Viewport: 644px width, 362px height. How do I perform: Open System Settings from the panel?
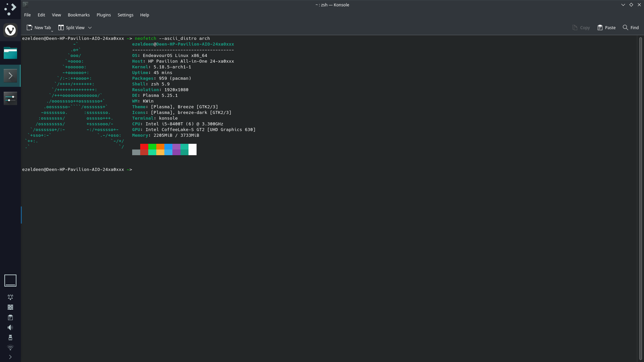(10, 98)
